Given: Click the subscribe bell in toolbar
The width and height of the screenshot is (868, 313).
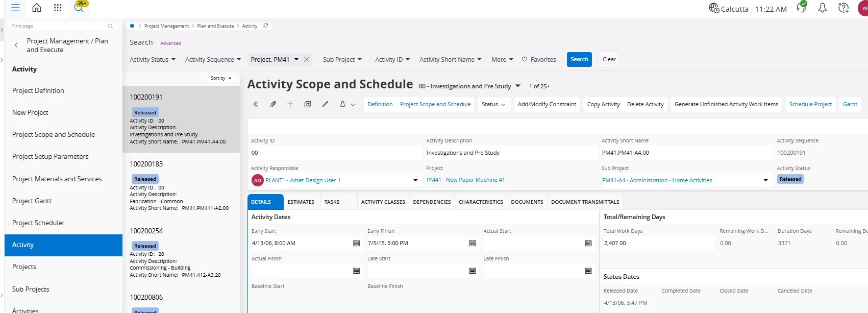Looking at the screenshot, I should point(342,104).
